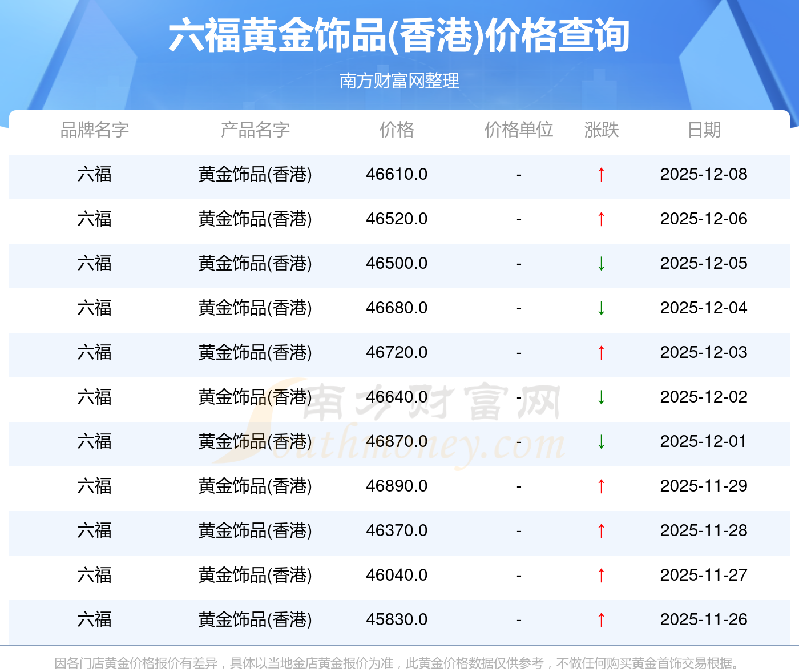Click the red up arrow for 2025-12-03
Screen dimensions: 799x672
601,352
